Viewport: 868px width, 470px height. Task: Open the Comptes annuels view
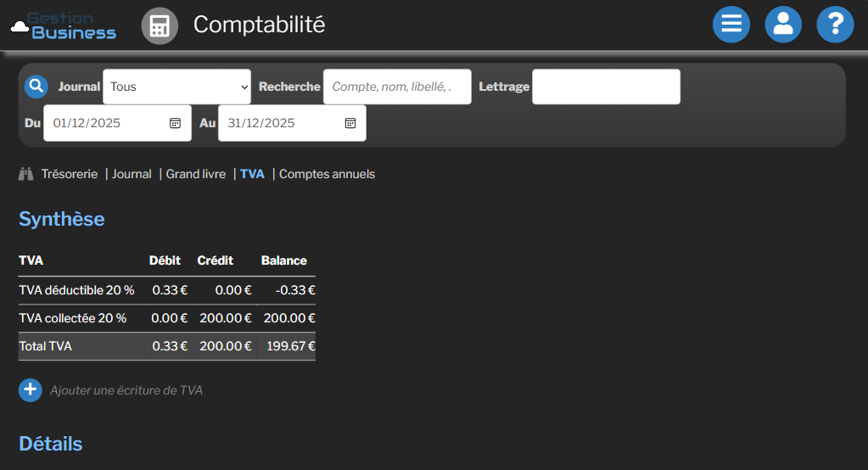pos(327,174)
